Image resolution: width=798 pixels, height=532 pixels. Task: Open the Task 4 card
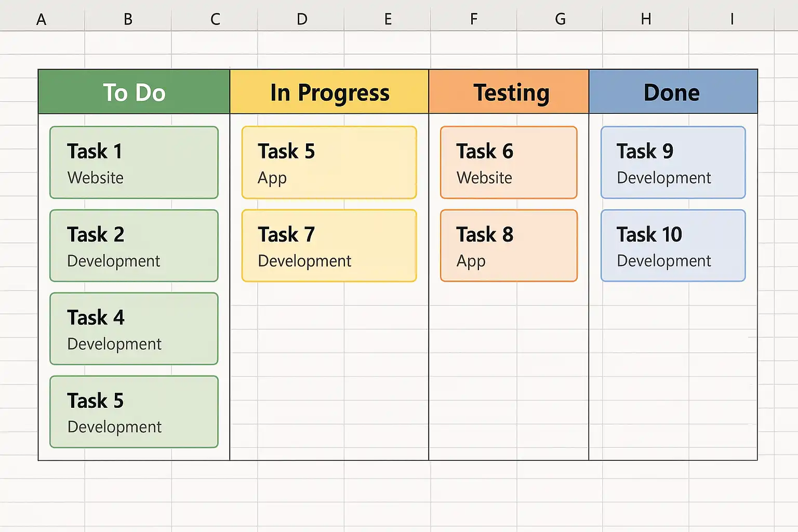[134, 329]
